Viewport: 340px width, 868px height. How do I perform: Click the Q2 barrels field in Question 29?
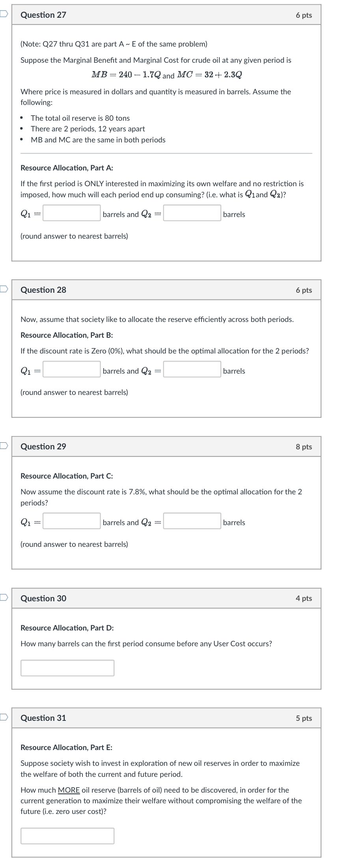coord(191,521)
